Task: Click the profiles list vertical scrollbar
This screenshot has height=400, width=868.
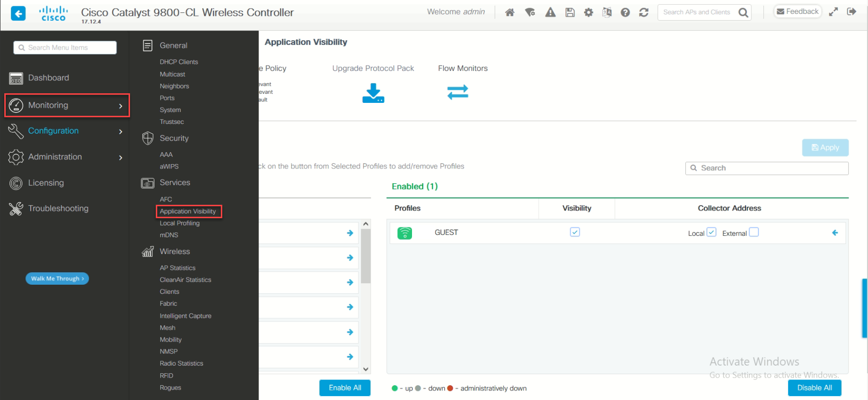Action: point(366,256)
